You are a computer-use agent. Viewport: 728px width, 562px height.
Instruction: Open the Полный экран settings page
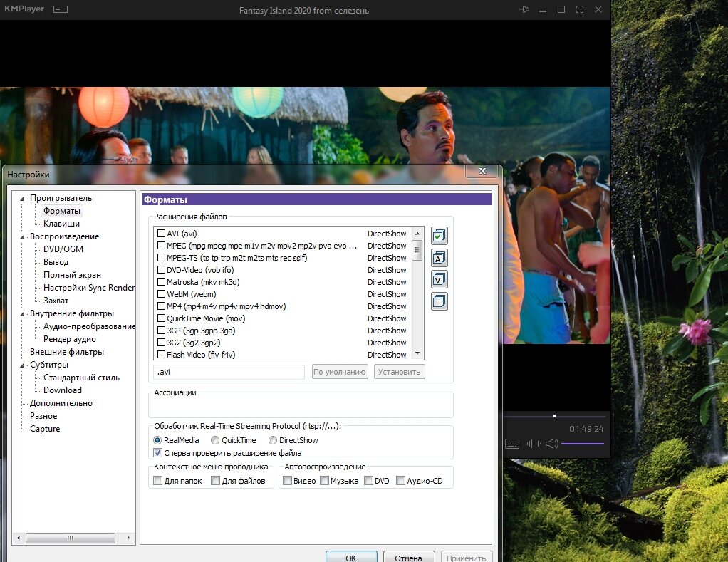coord(72,275)
